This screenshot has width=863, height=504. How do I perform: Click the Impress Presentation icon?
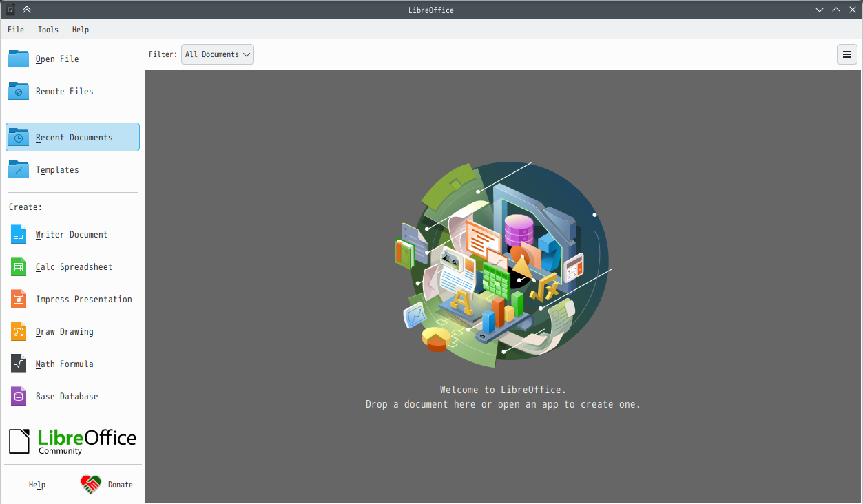pyautogui.click(x=19, y=299)
